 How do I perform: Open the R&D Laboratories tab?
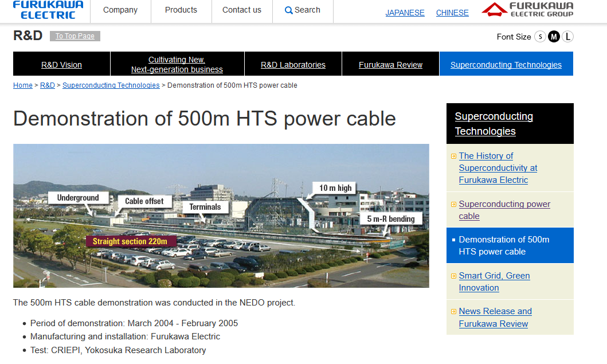click(293, 64)
